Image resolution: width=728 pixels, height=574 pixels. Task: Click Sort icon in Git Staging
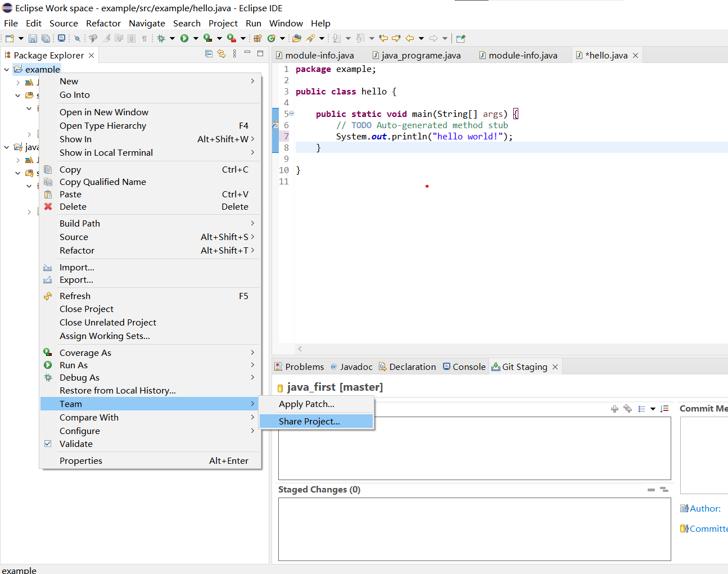(664, 409)
